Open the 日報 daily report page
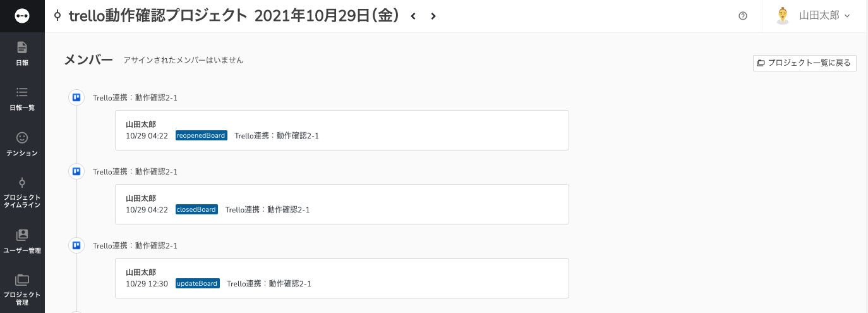 [x=22, y=54]
